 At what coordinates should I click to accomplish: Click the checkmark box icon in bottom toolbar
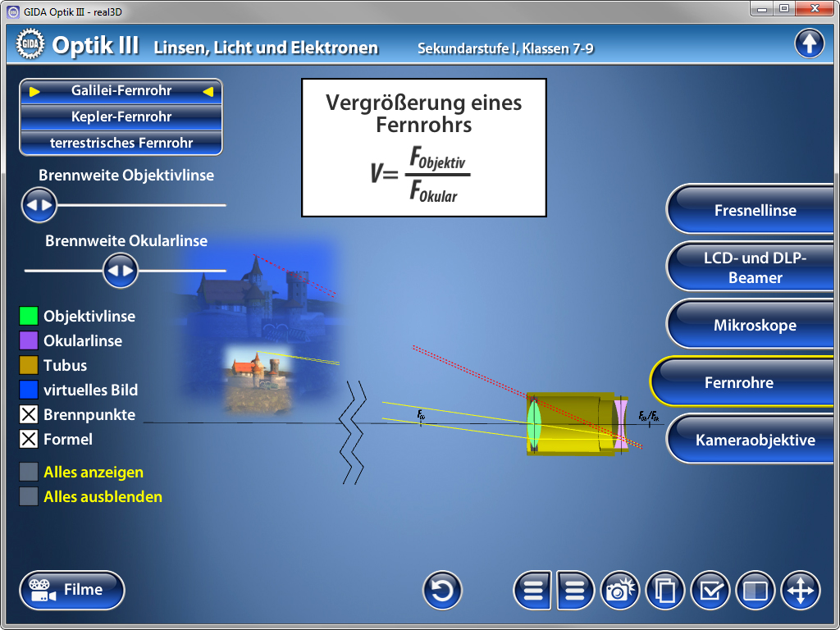[710, 591]
